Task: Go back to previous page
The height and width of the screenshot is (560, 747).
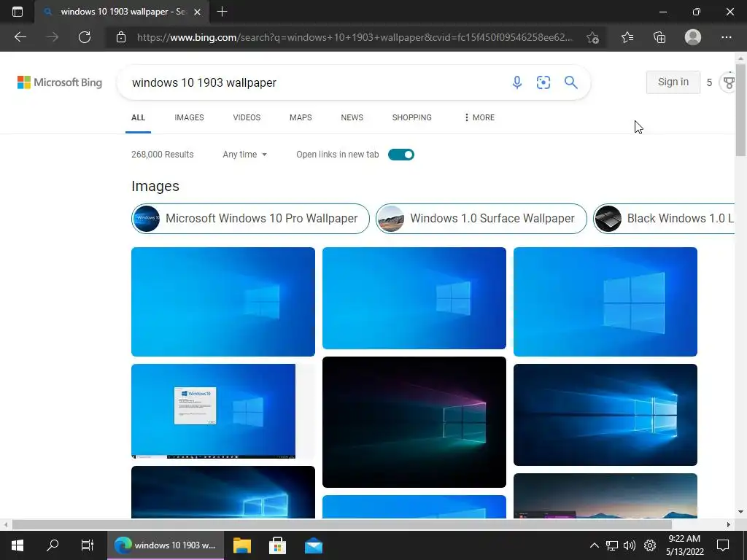Action: [x=20, y=37]
